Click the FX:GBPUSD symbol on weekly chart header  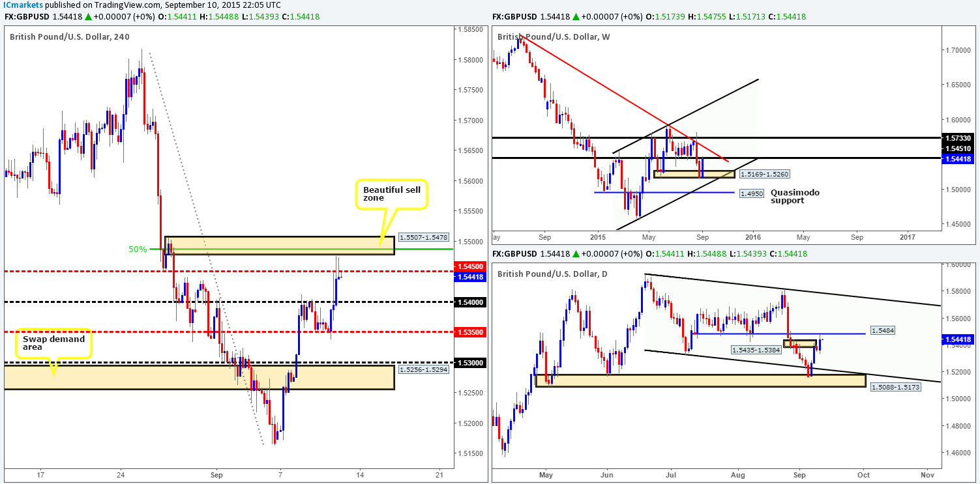[513, 18]
